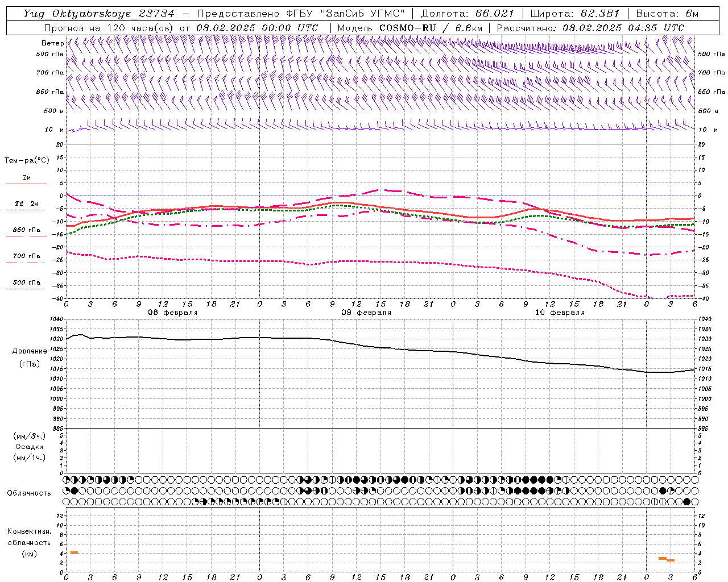The width and height of the screenshot is (728, 582).
Task: Click the Модель COSMO-RU / 6.6км text
Action: [x=410, y=28]
